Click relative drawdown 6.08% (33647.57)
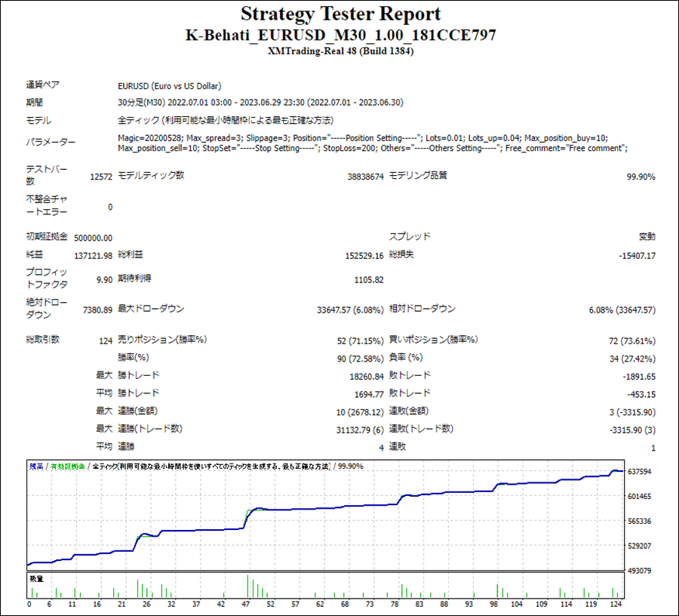 click(x=622, y=310)
